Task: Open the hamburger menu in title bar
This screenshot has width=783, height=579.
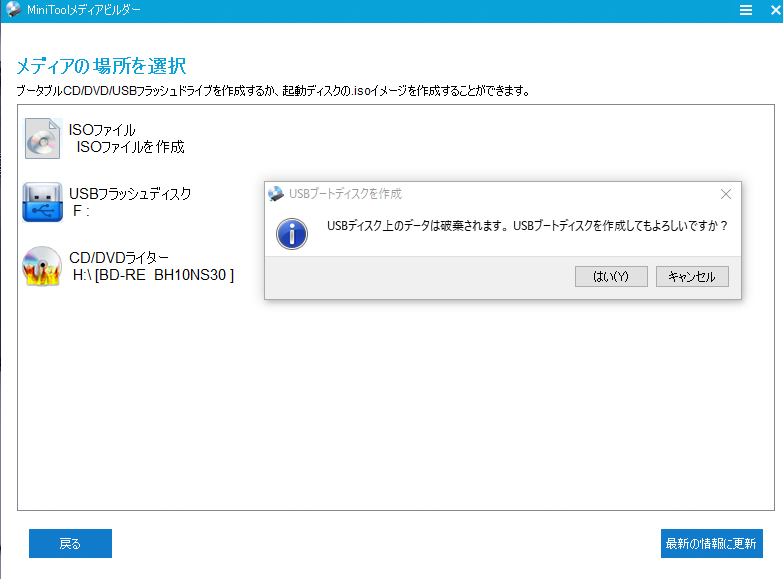Action: pos(746,10)
